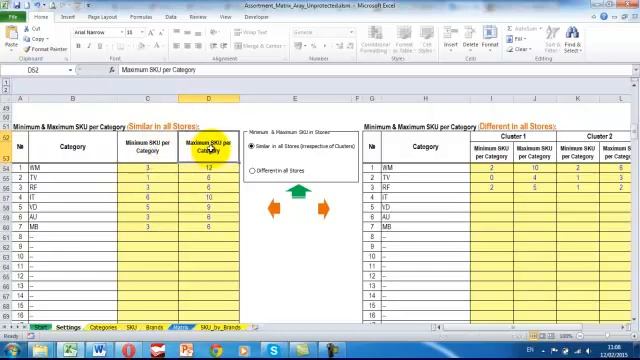Toggle Align Text Left
This screenshot has width=640, height=360.
click(x=176, y=46)
